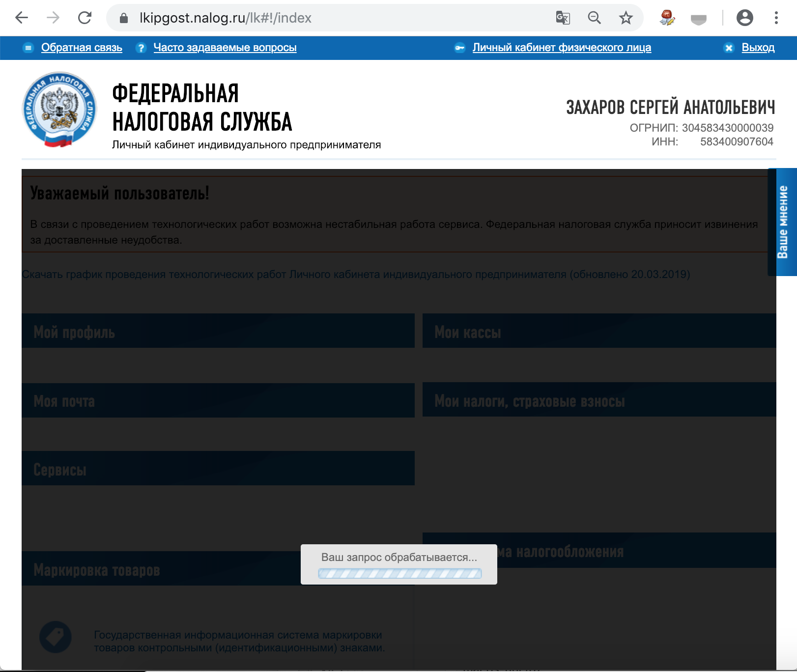Open the Google Translate page icon
797x672 pixels.
point(563,18)
